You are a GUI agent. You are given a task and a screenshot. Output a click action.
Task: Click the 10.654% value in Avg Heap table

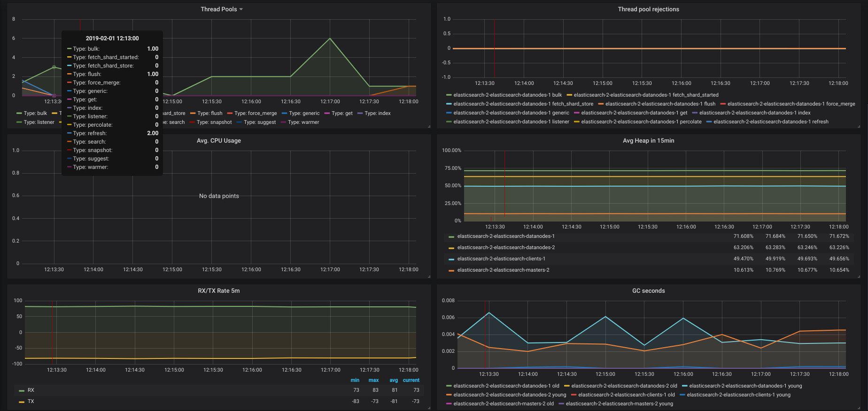point(839,270)
